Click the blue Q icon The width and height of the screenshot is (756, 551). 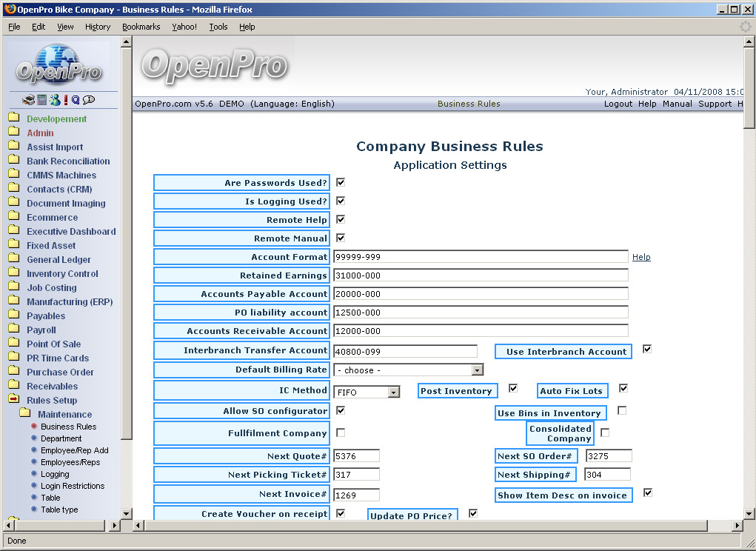76,100
